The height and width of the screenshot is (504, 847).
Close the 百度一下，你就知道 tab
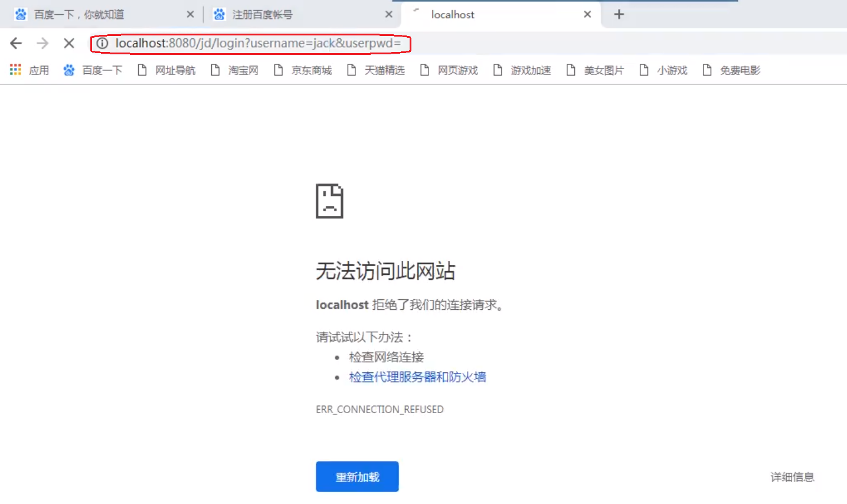tap(190, 14)
